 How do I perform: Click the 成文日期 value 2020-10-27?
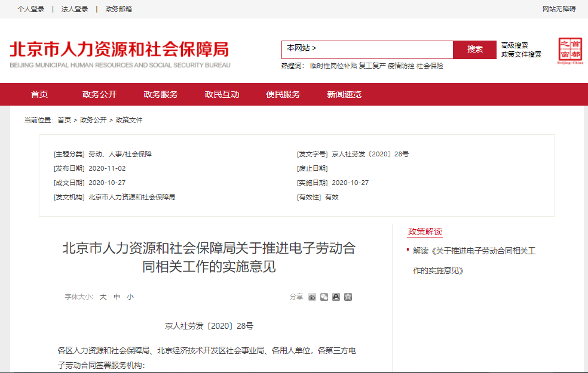coord(107,183)
